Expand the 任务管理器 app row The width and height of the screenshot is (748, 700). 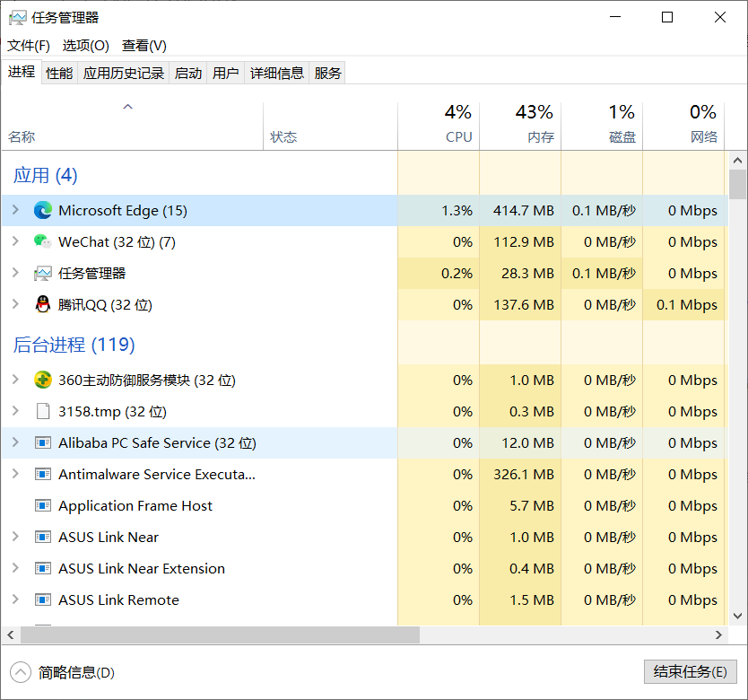click(15, 273)
